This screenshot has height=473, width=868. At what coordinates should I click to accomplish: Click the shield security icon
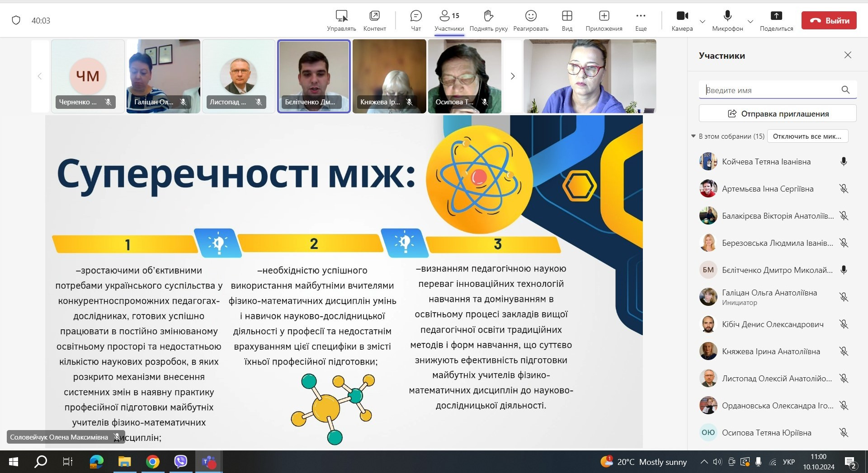(16, 20)
